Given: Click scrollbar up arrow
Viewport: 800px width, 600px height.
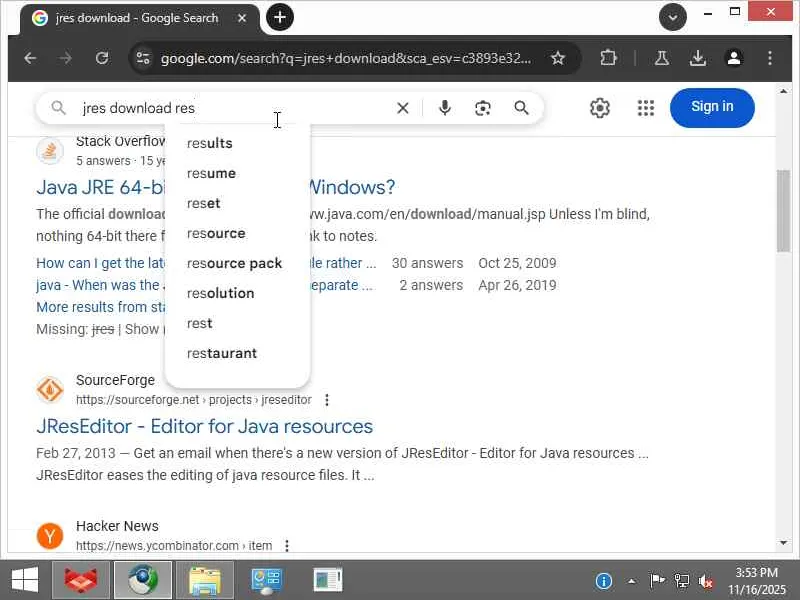Looking at the screenshot, I should coord(783,91).
